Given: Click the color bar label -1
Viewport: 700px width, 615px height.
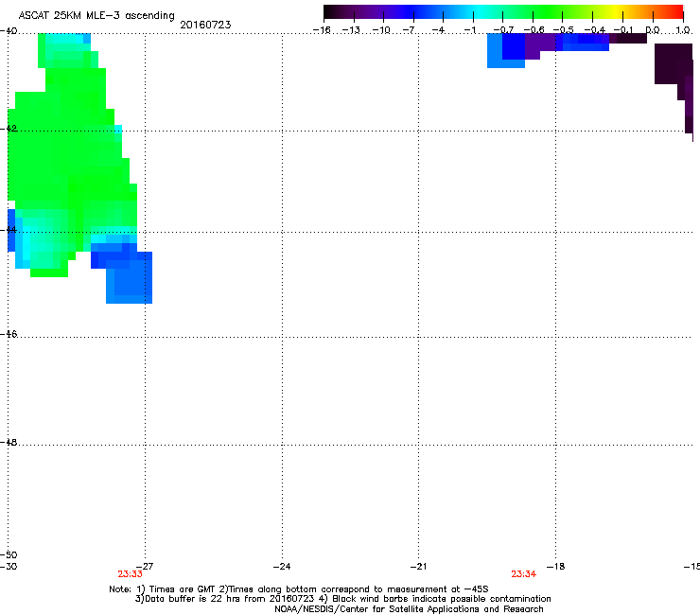Looking at the screenshot, I should 469,30.
